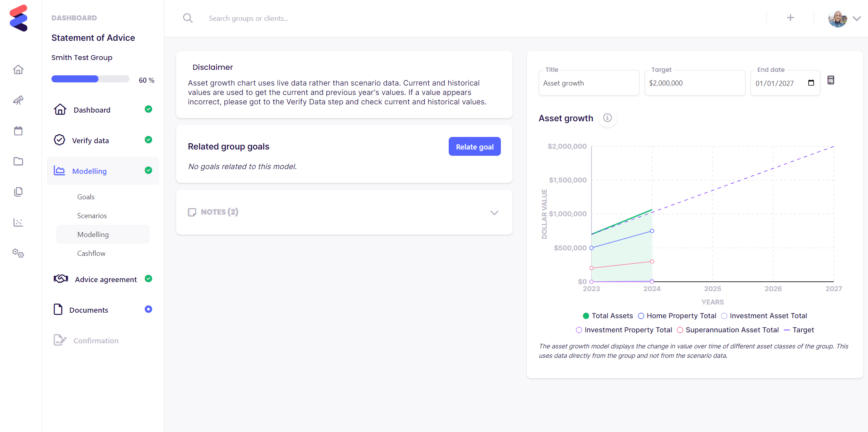Click the Target amount input field
This screenshot has width=868, height=432.
694,83
